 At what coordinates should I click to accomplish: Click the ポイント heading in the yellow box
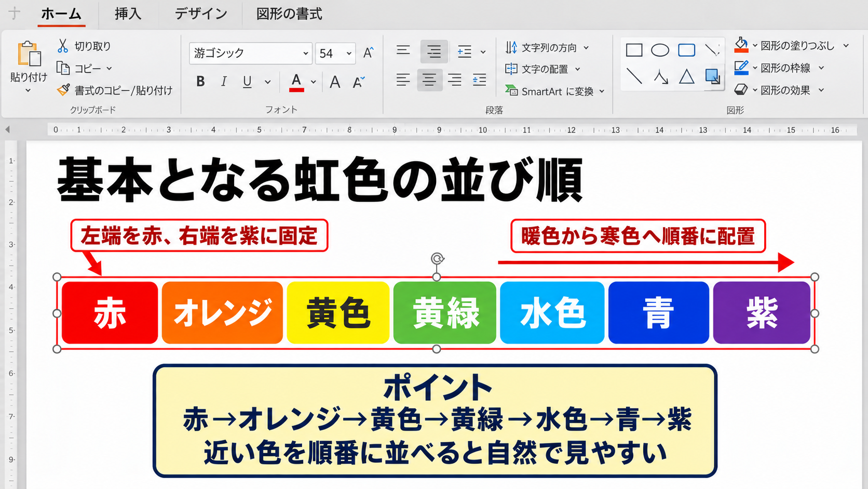437,388
